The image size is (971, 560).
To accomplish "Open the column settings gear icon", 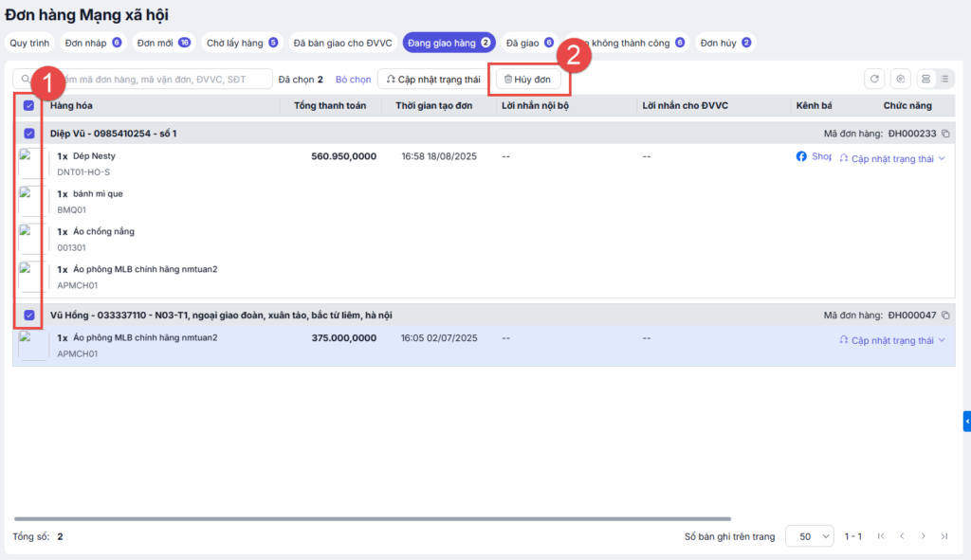I will click(x=901, y=80).
